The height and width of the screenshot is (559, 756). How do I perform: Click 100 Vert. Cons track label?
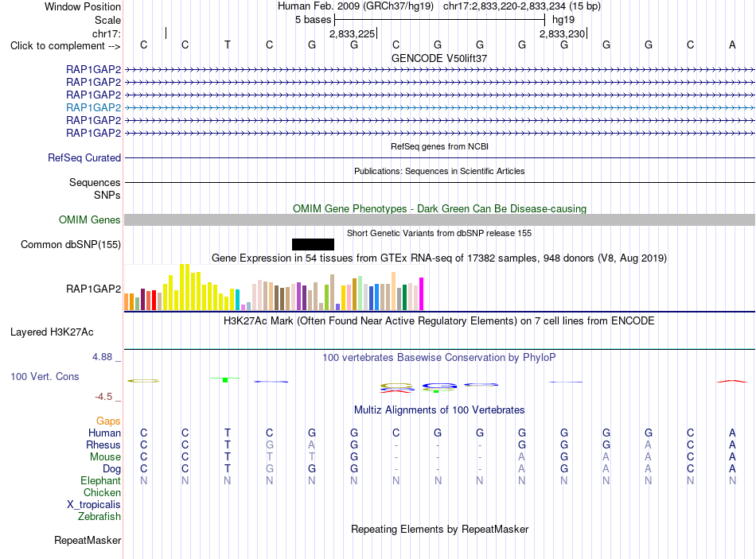coord(45,376)
